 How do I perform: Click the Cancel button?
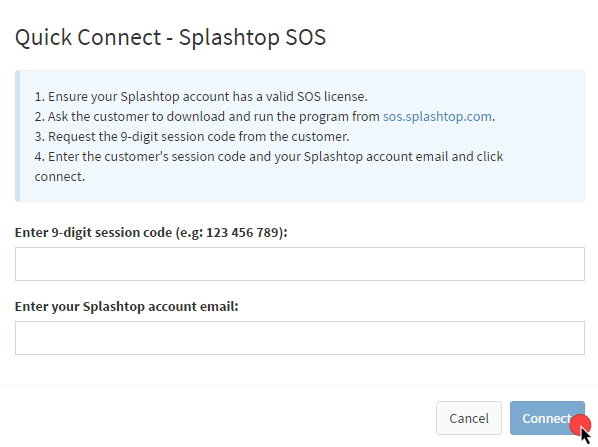coord(469,418)
